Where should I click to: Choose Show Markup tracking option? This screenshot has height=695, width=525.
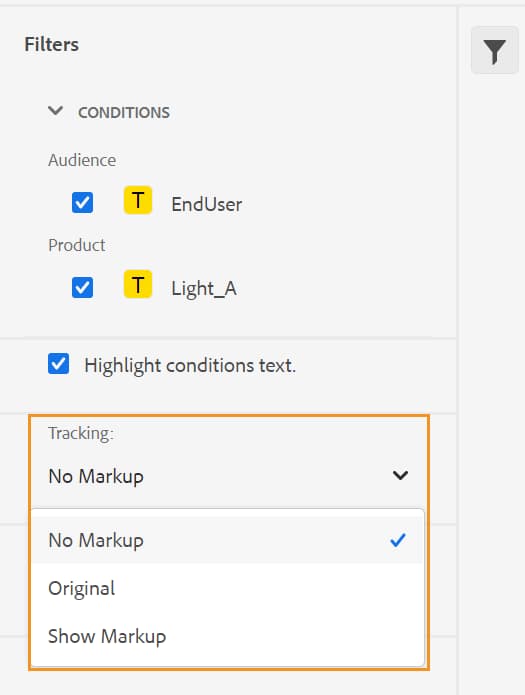[x=228, y=636]
